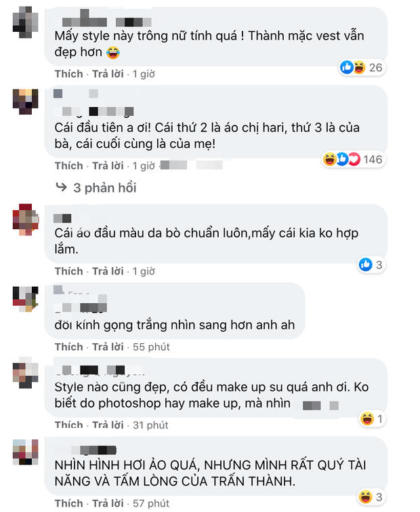420x512 pixels.
Task: Open the blurred avatar of the first commenter
Action: point(26,22)
